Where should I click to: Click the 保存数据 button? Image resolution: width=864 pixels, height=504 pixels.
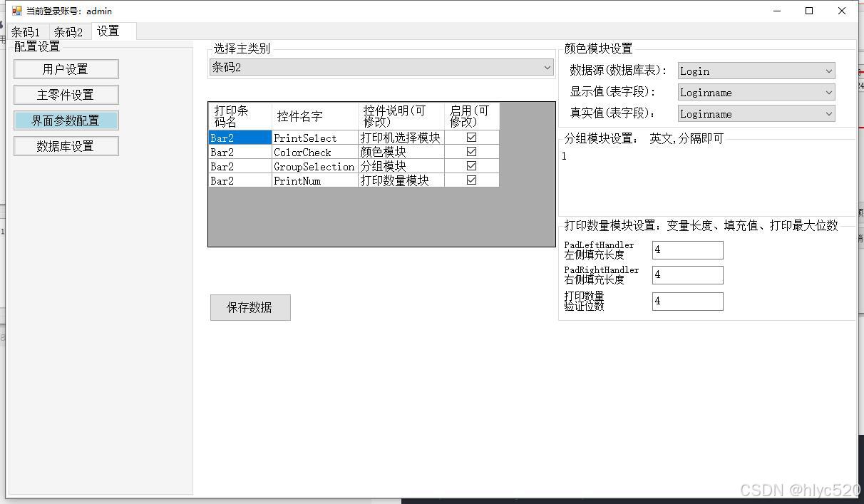click(250, 307)
